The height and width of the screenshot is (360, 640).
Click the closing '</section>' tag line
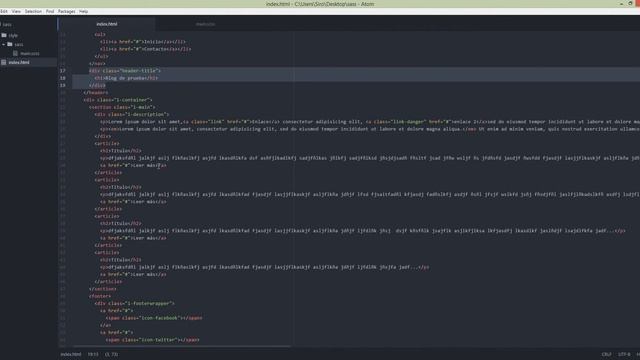click(102, 289)
